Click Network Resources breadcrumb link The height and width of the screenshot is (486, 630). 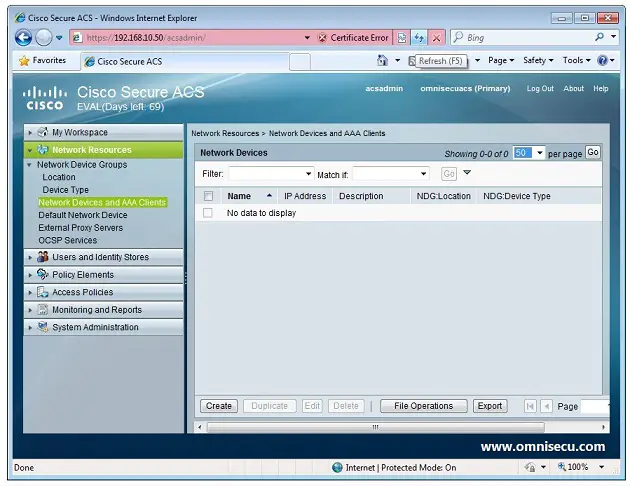(x=225, y=133)
